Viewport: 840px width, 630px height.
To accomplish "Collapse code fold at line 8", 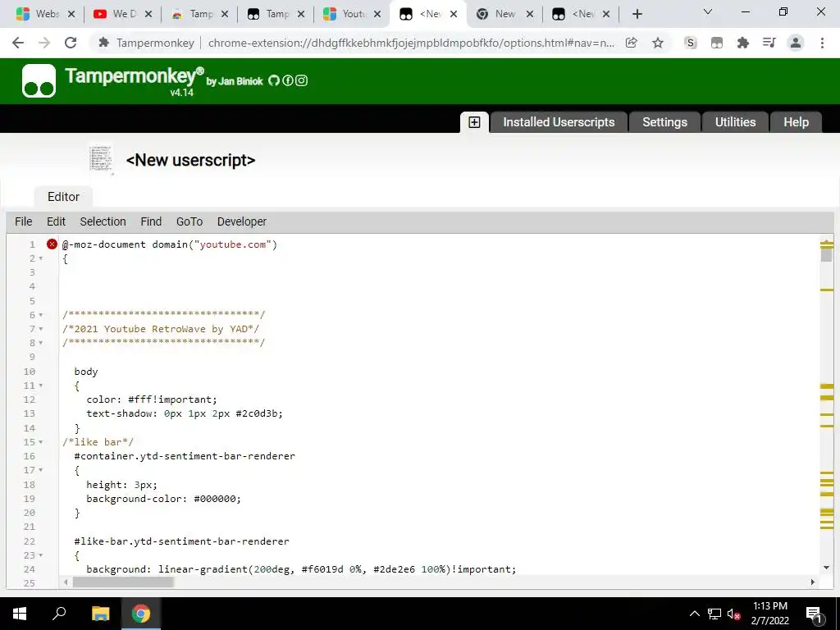I will 41,343.
